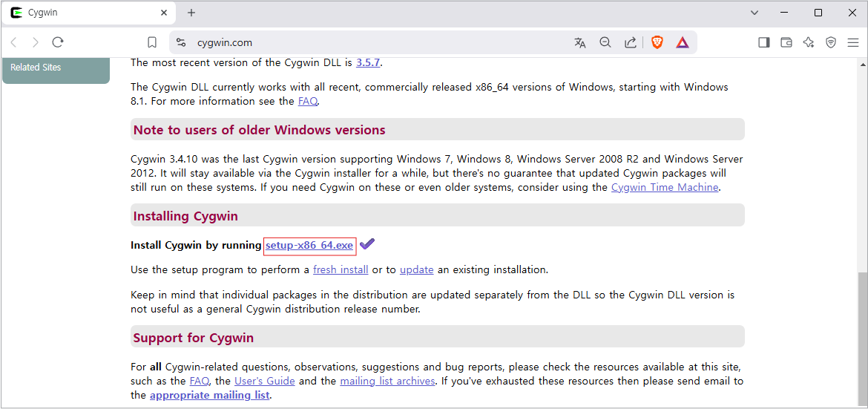Select the Cygwin browser tab
This screenshot has height=409, width=868.
tap(88, 13)
